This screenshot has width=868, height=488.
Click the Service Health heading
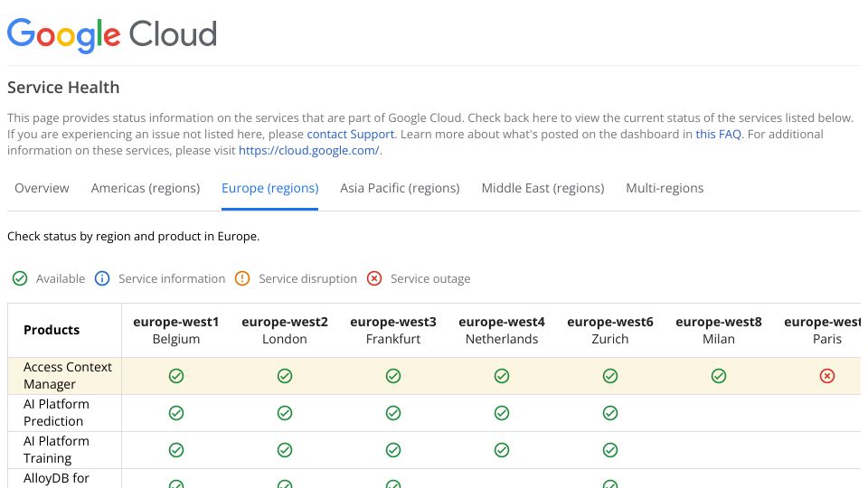click(x=63, y=88)
